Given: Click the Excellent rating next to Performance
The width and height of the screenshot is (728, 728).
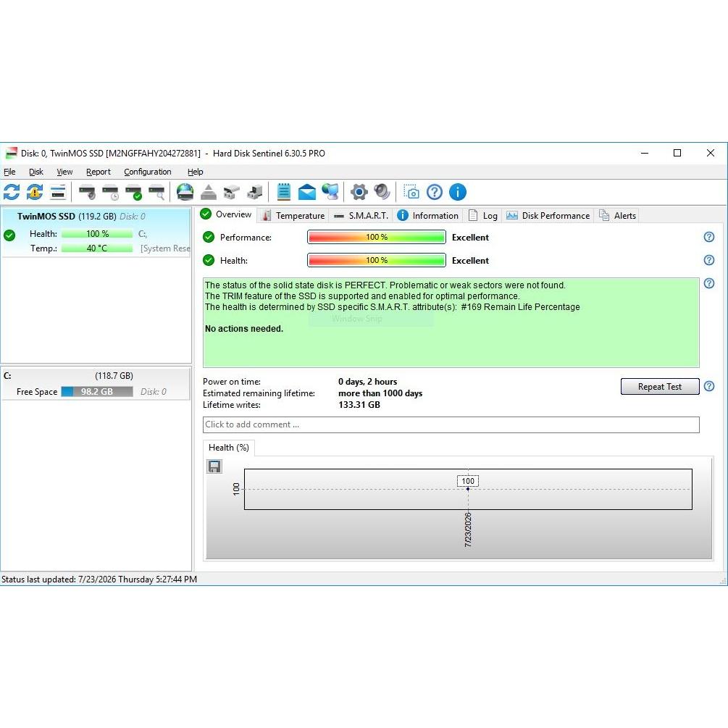Looking at the screenshot, I should pos(470,238).
